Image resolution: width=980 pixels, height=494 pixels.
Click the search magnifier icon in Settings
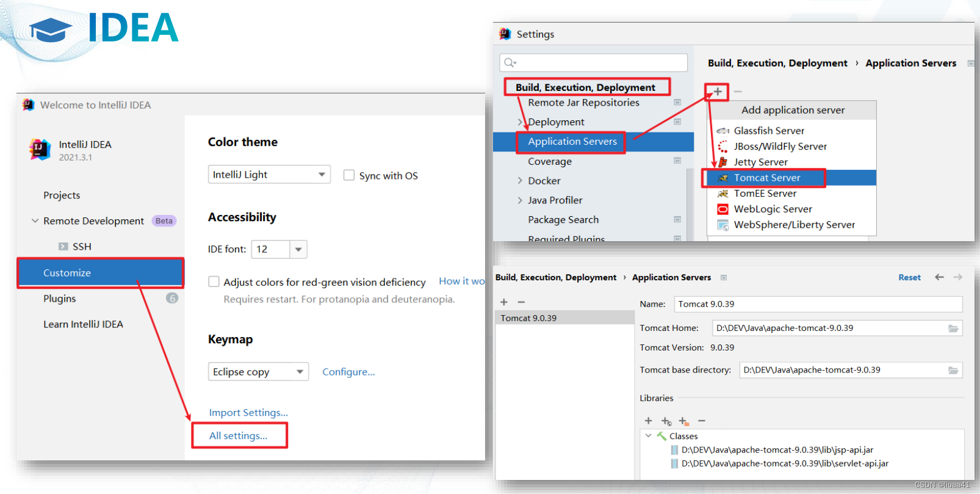[510, 62]
